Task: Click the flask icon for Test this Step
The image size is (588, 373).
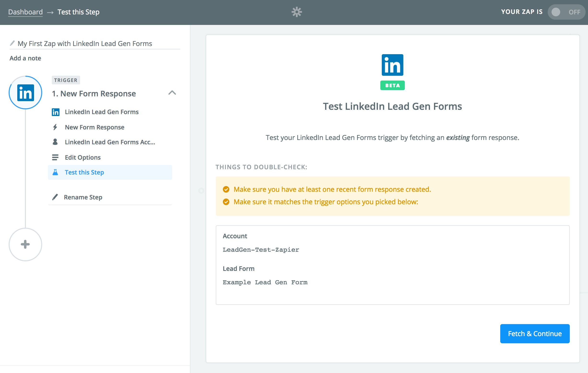Action: [55, 172]
